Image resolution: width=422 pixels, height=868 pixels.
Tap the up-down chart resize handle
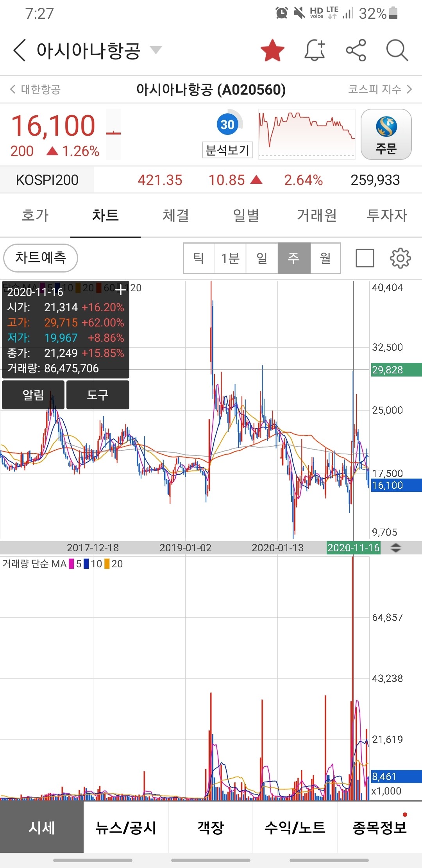[x=396, y=548]
